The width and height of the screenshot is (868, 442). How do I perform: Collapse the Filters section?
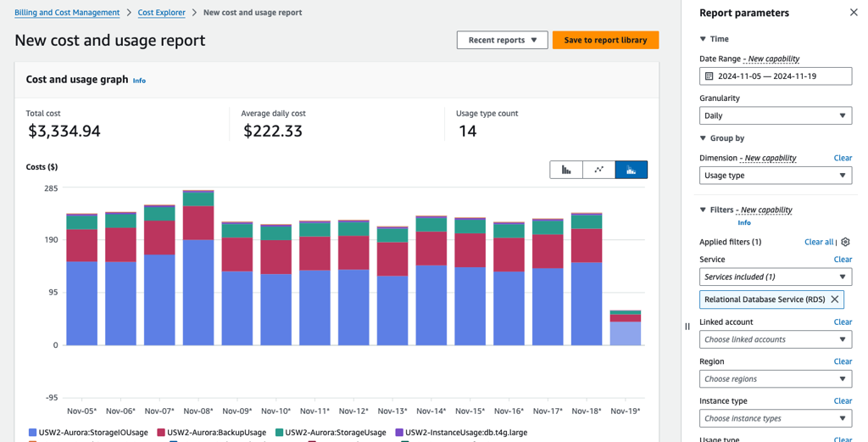click(x=703, y=210)
